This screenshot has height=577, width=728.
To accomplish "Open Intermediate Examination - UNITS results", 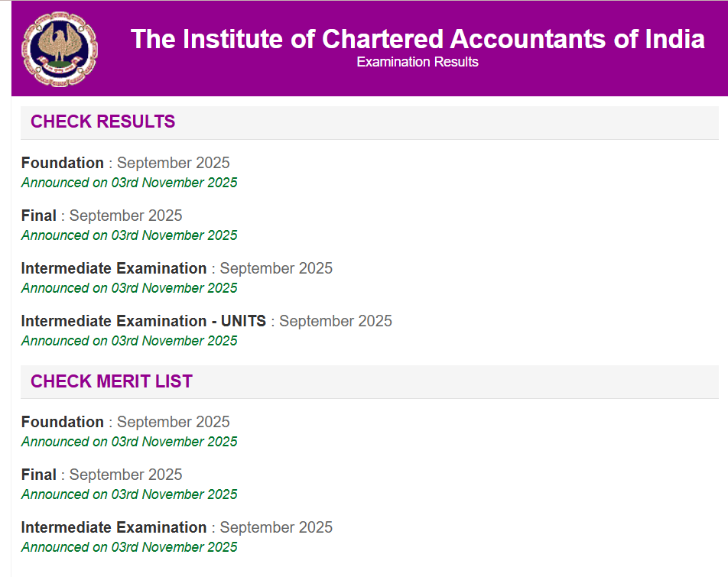I will tap(144, 321).
